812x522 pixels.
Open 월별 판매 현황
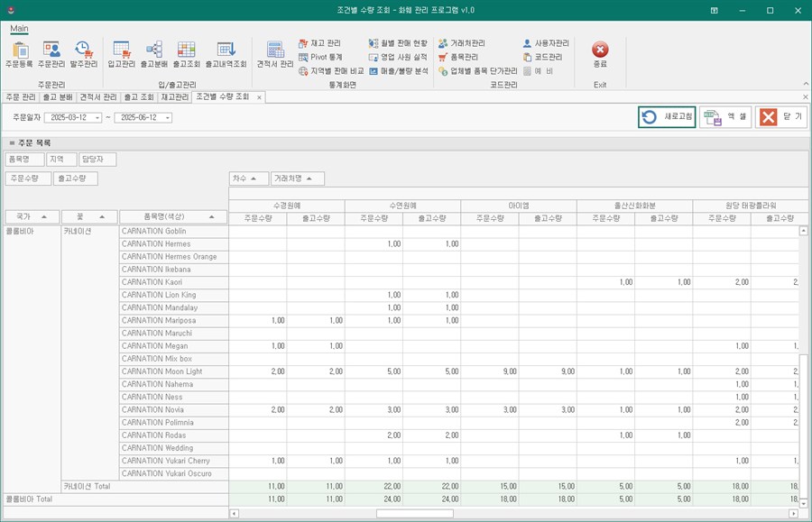[x=398, y=43]
